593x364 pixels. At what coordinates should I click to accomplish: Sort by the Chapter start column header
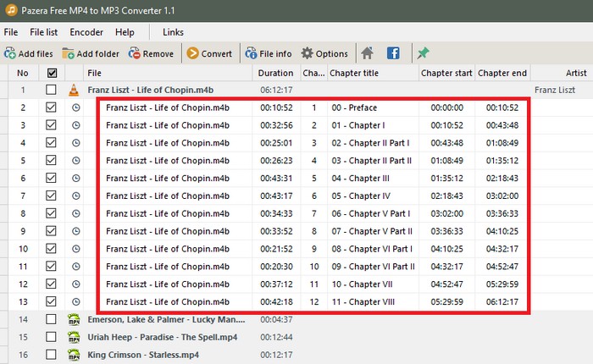[x=446, y=73]
